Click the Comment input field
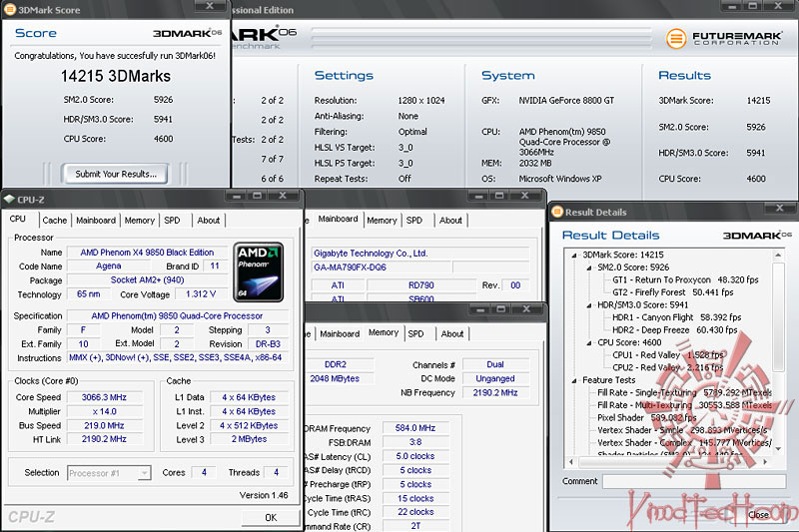This screenshot has width=799, height=532. 694,481
